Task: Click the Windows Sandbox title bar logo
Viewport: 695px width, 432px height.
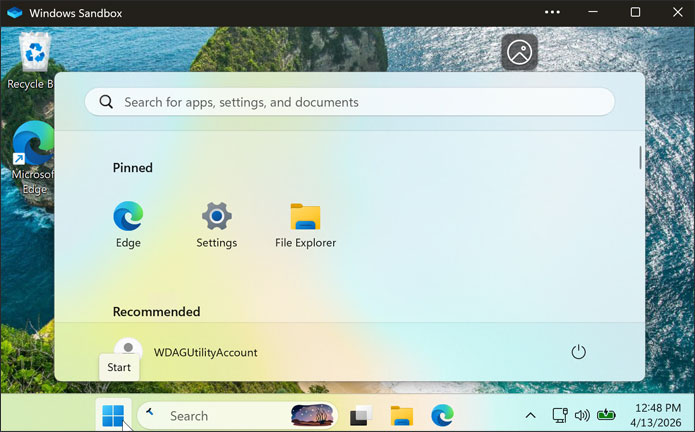Action: point(15,13)
